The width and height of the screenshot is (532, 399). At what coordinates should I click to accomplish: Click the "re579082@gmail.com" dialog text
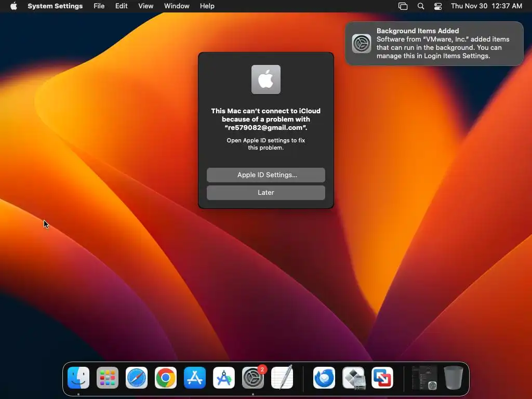pyautogui.click(x=266, y=128)
